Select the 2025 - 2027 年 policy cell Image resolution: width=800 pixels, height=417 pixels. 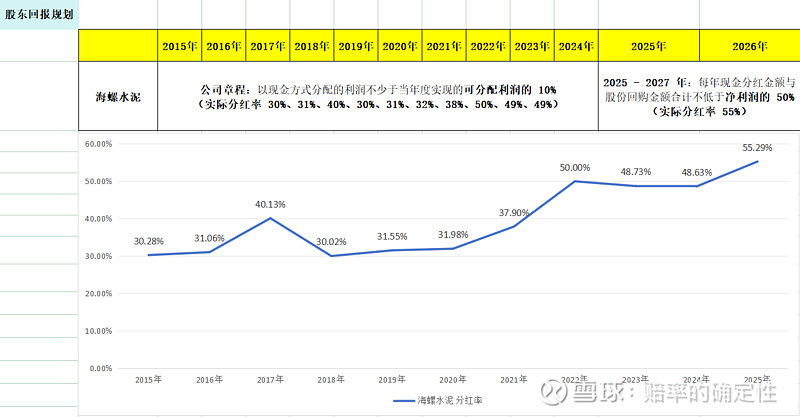699,96
